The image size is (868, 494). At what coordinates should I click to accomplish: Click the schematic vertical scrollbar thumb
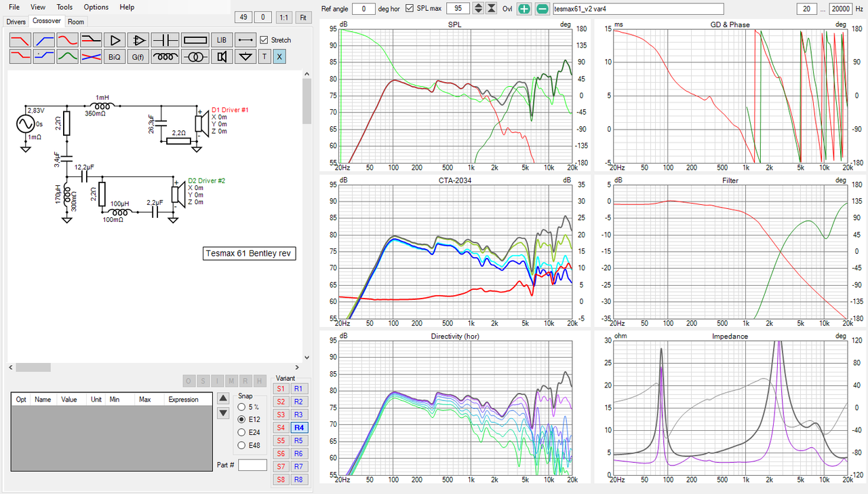tap(307, 101)
